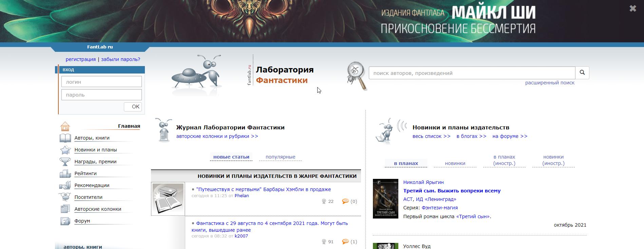644x249 pixels.
Task: Submit login with the OK button
Action: [133, 107]
